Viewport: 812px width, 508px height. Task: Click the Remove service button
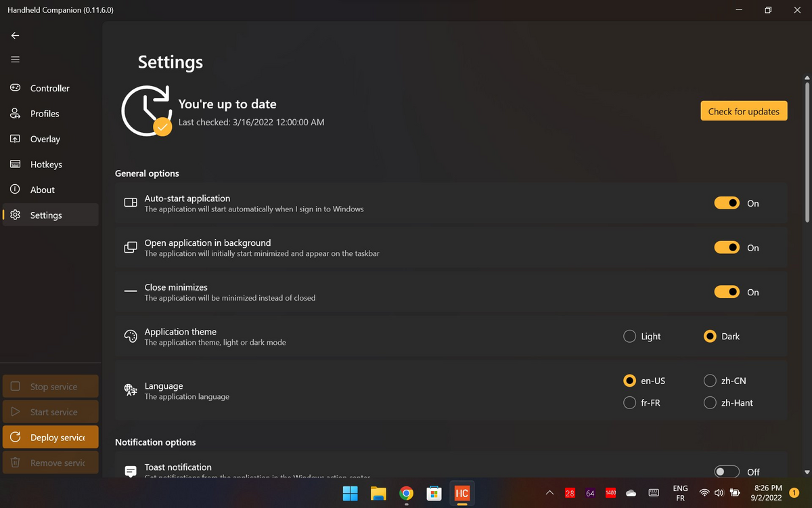tap(51, 463)
